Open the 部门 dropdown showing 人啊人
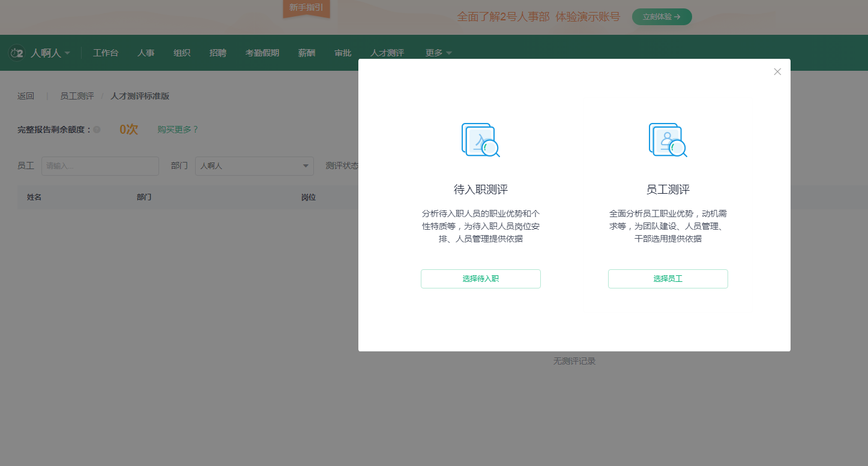 (255, 166)
